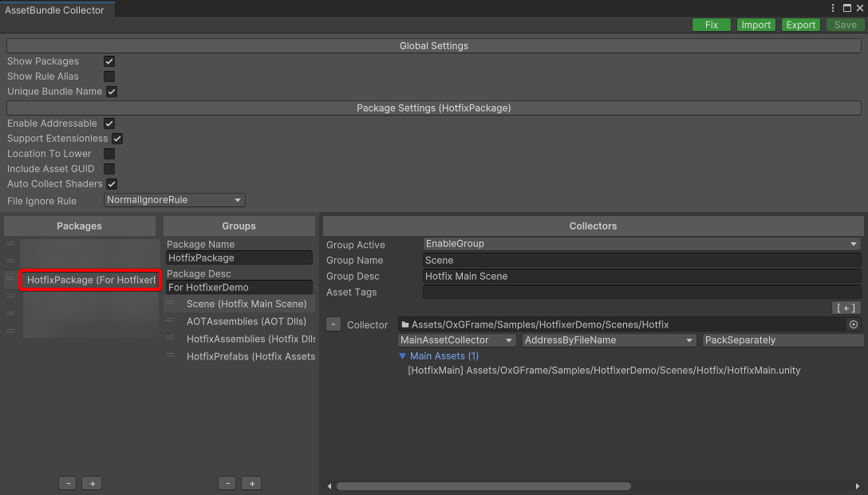Select the AOTAssemblies group in list

[246, 321]
